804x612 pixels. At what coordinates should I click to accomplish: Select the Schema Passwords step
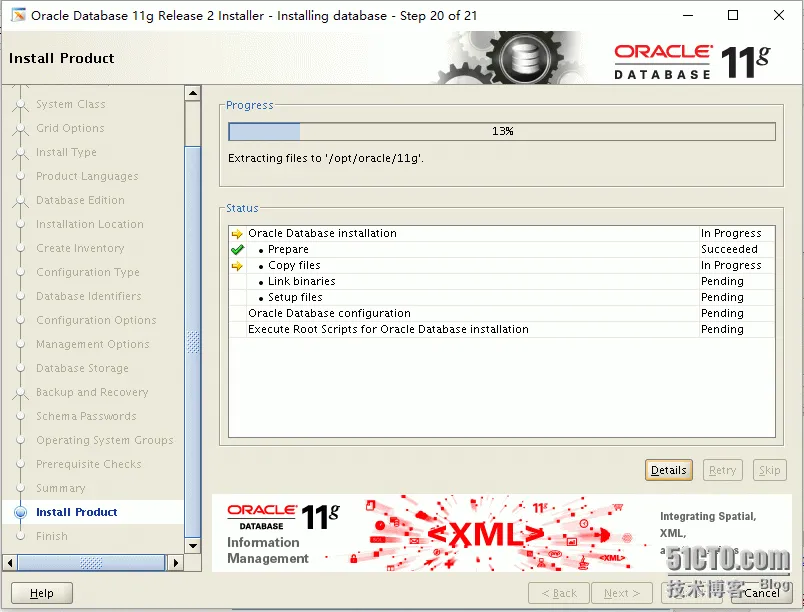tap(86, 416)
